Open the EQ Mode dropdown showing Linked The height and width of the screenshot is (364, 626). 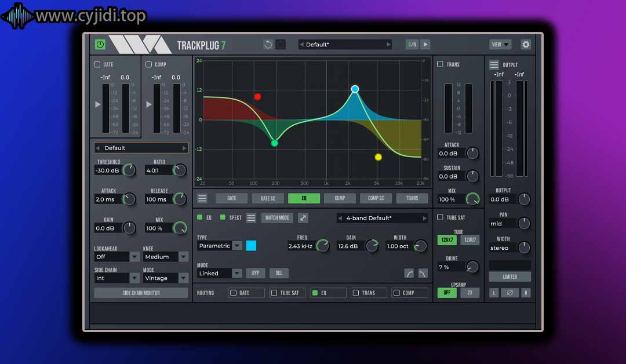(x=220, y=274)
